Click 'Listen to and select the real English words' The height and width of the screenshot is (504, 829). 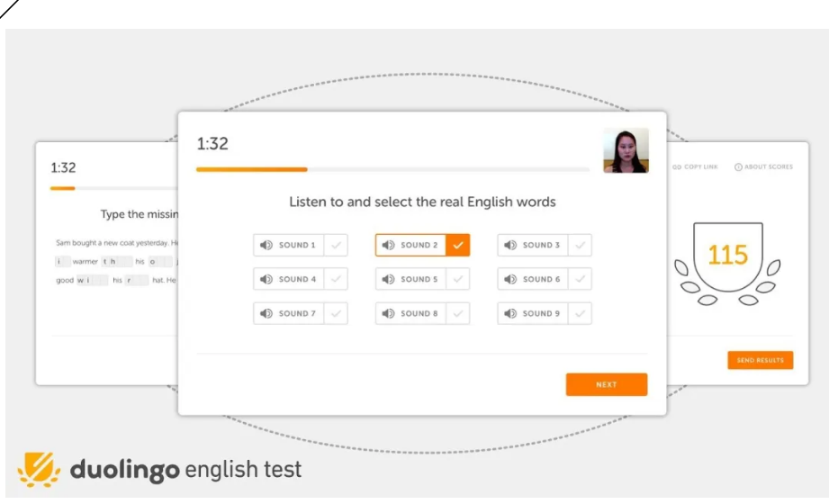click(422, 202)
